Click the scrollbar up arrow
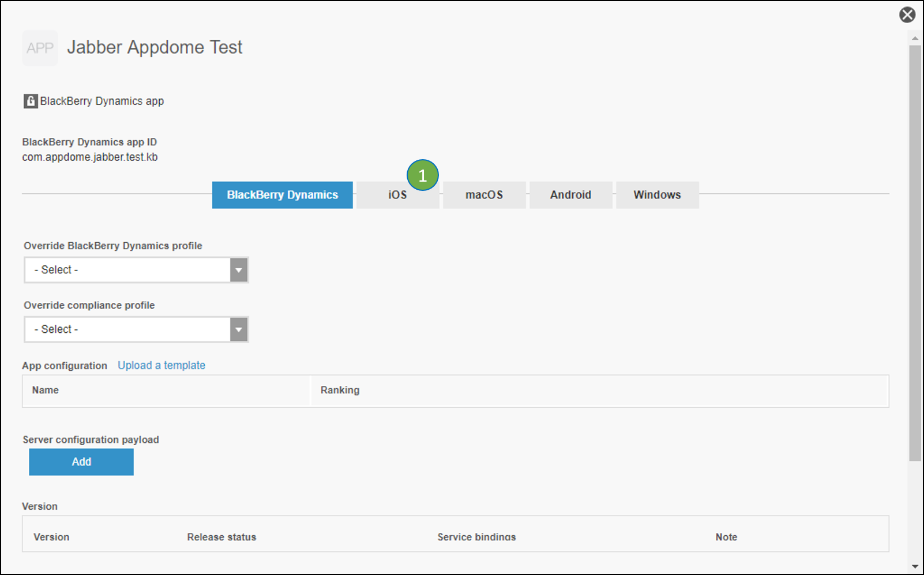Screen dimensions: 924x575 [915, 38]
